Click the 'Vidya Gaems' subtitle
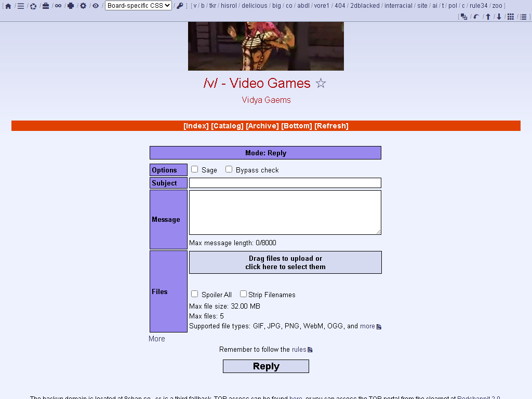Viewport: 532px width, 399px height. 267,100
